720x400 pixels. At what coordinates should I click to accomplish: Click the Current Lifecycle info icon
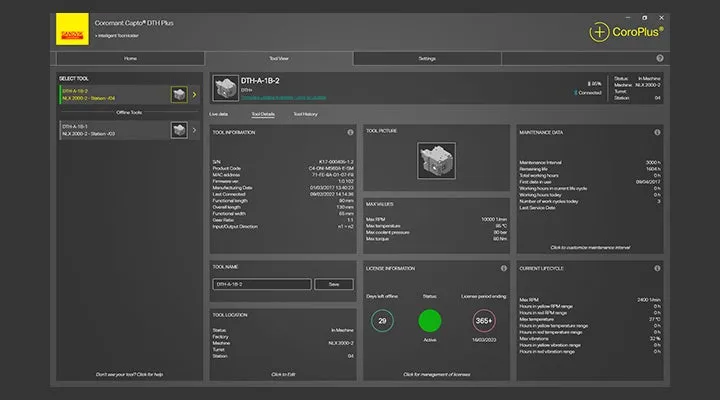[x=657, y=268]
